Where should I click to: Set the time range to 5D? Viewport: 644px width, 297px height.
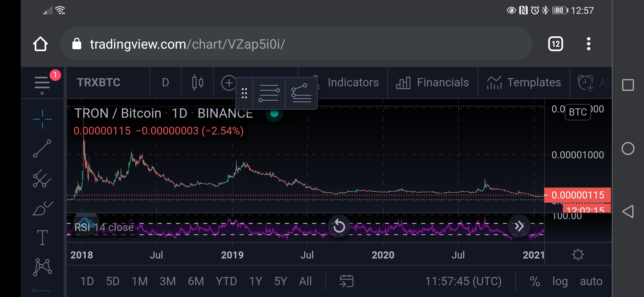113,281
